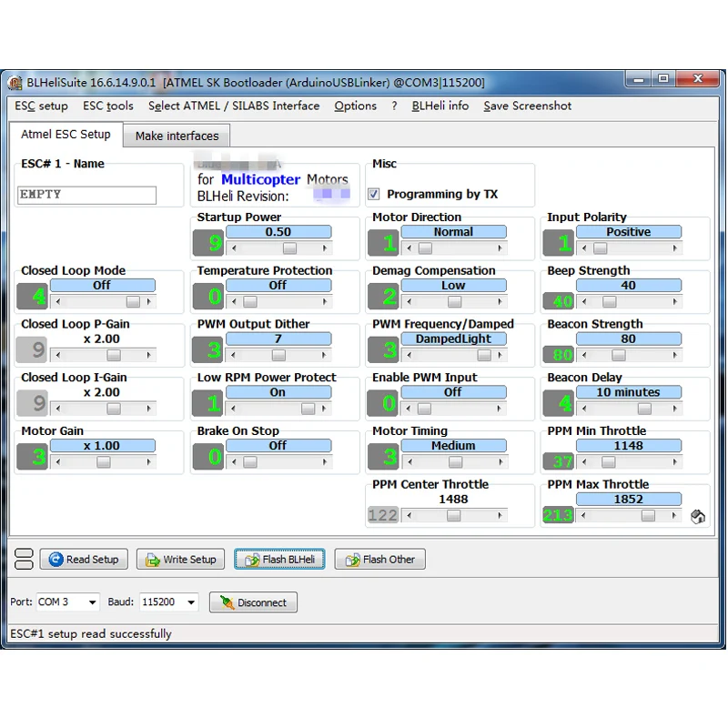The image size is (728, 728).
Task: Click the right arrow of Motor Direction slider
Action: 500,248
